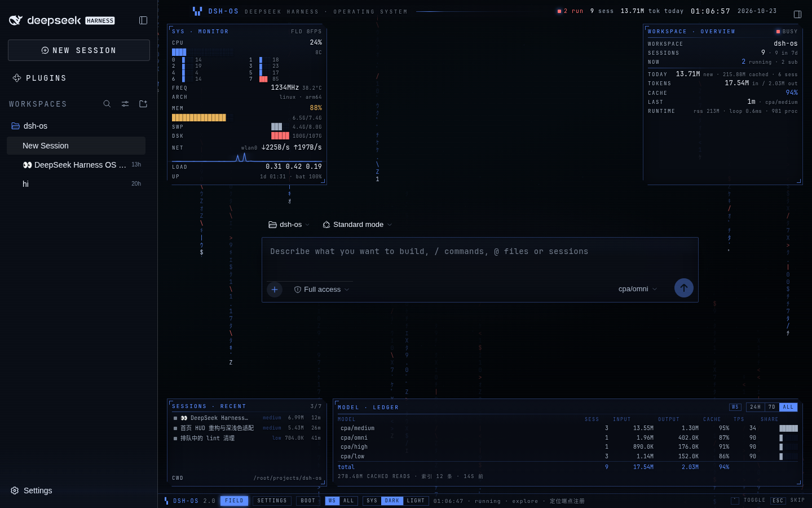The width and height of the screenshot is (812, 508).
Task: Open the New Session sidebar item
Action: coord(76,146)
